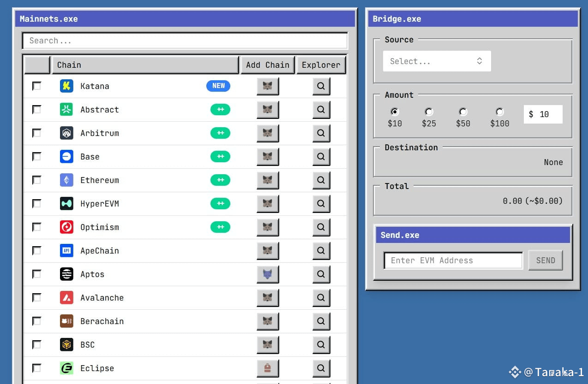
Task: Click the custom dollar amount field
Action: tap(543, 114)
